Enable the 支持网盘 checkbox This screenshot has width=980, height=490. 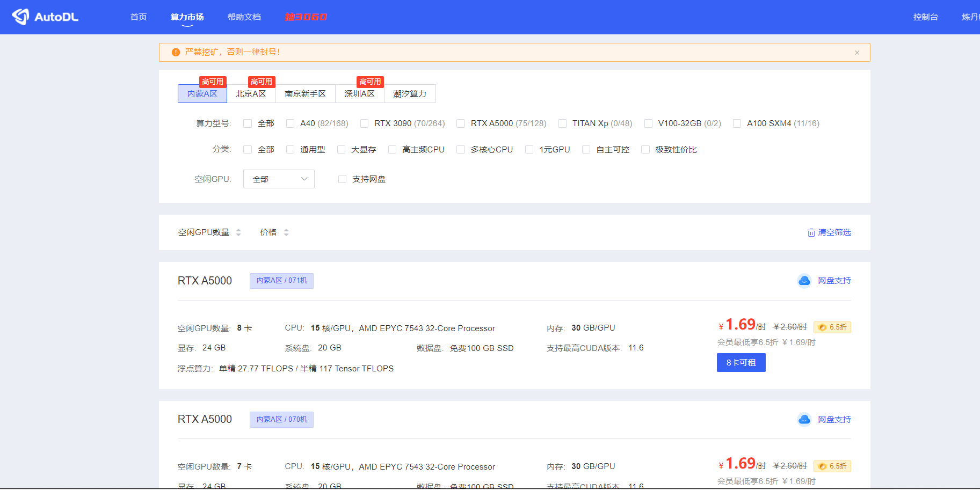(x=342, y=179)
